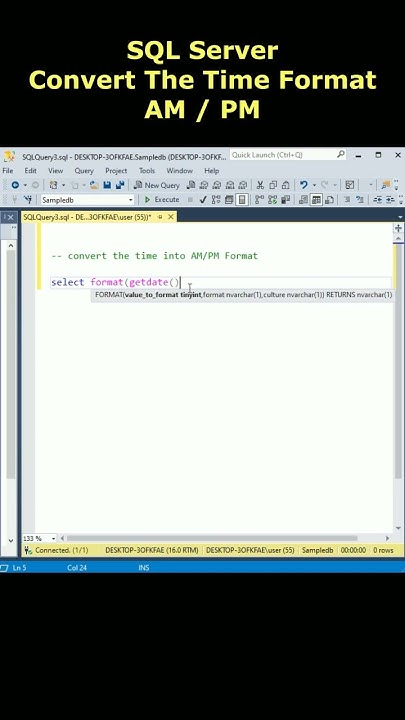
Task: Click the Parse checkmark icon
Action: pyautogui.click(x=203, y=199)
